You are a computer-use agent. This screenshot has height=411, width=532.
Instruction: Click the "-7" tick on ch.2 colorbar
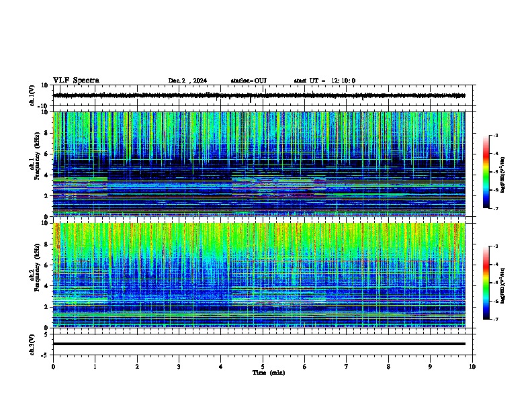tap(496, 320)
